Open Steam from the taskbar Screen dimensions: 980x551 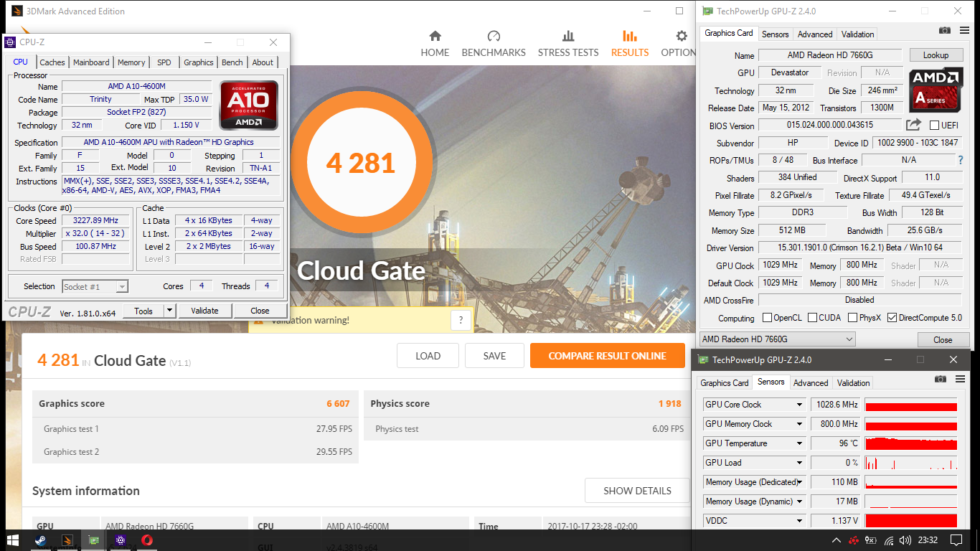[41, 540]
